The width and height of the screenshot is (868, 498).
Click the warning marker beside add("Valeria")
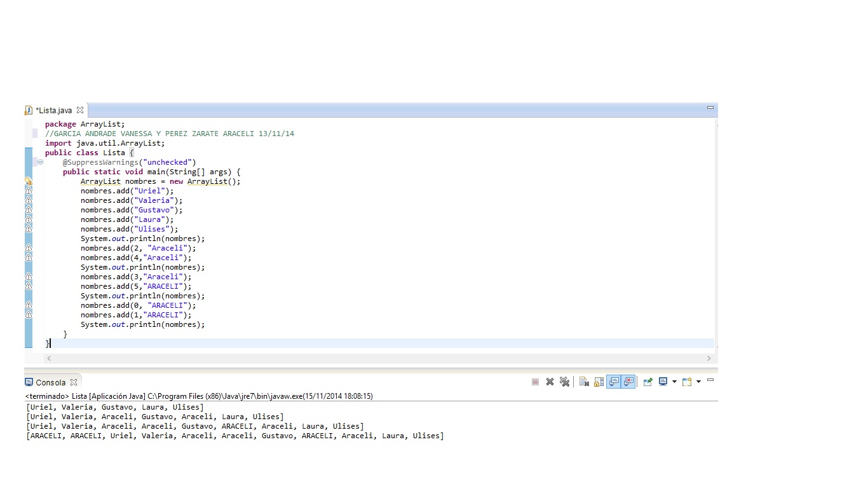pyautogui.click(x=29, y=200)
